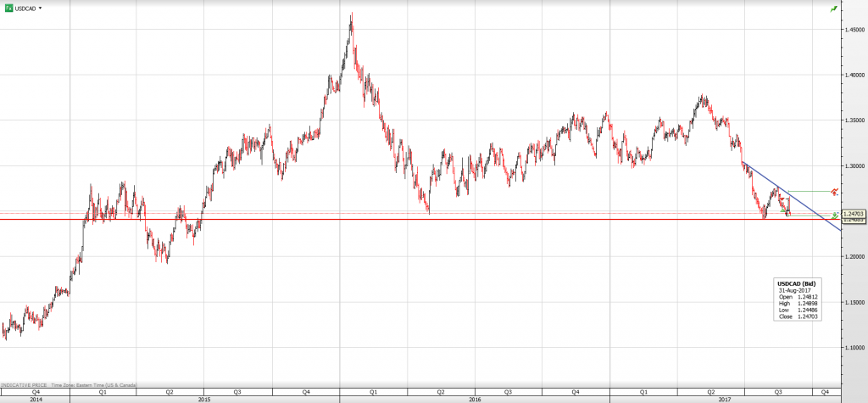The height and width of the screenshot is (403, 868).
Task: Select the green order marker icon near 1.247
Action: pyautogui.click(x=835, y=215)
